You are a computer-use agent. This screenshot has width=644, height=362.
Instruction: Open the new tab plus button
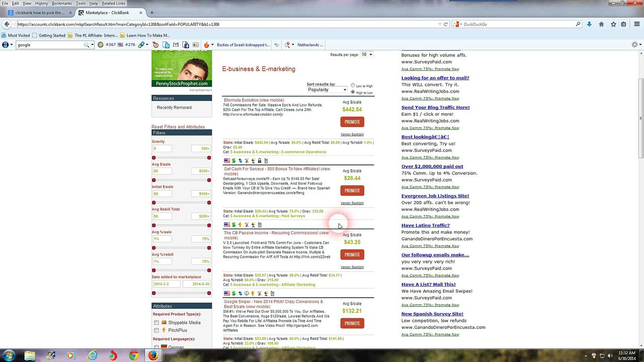(151, 13)
